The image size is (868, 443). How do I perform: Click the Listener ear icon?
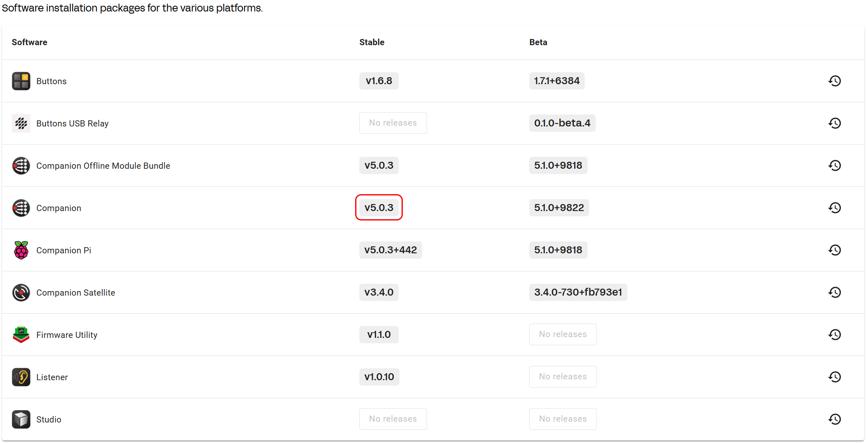(21, 377)
